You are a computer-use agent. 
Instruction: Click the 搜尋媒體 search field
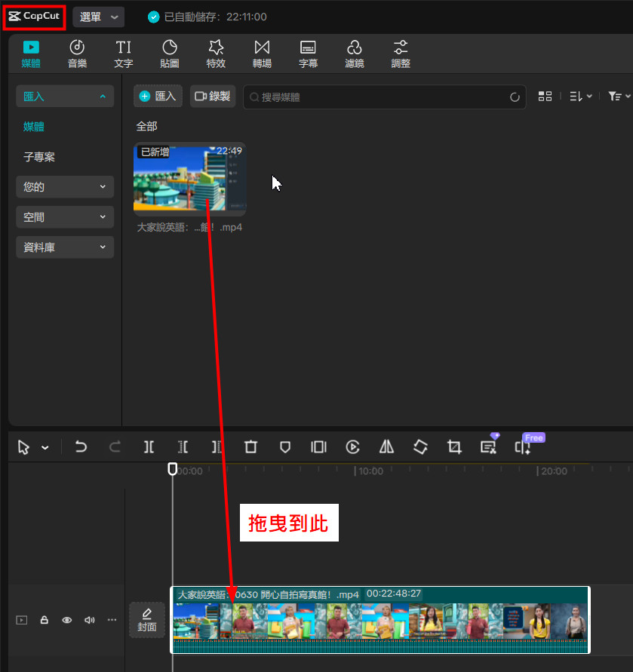pos(377,97)
